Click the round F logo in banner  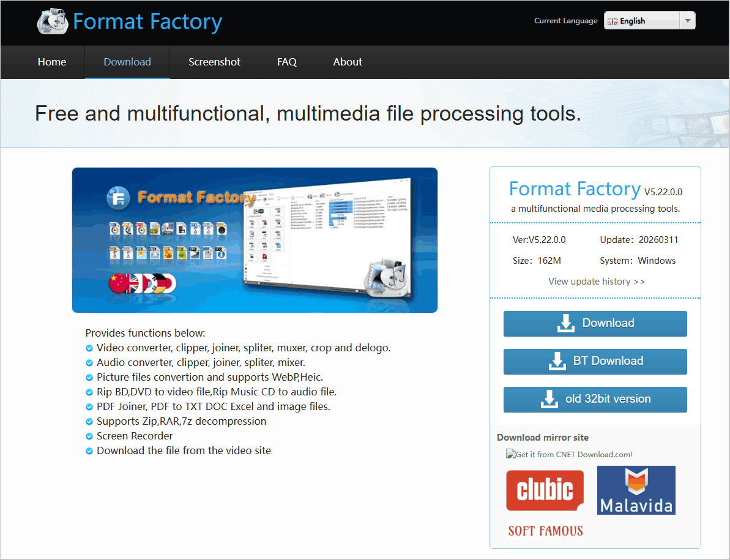(118, 197)
